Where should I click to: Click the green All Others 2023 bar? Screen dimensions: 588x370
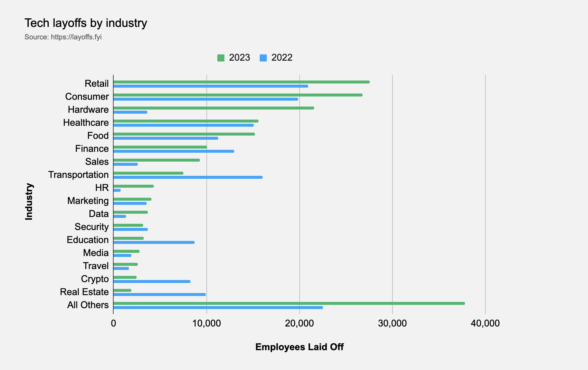289,303
